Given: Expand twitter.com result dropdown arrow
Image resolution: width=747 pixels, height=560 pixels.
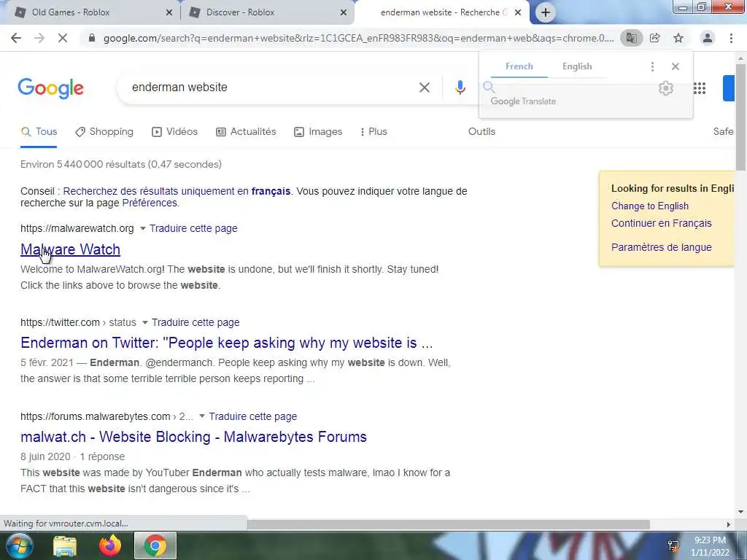Looking at the screenshot, I should tap(145, 322).
